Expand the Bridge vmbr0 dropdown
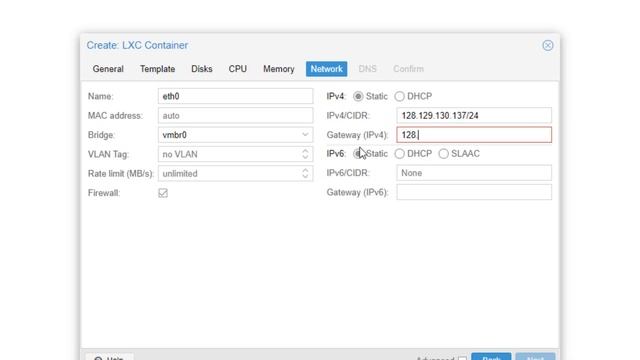This screenshot has width=640, height=360. pos(305,135)
